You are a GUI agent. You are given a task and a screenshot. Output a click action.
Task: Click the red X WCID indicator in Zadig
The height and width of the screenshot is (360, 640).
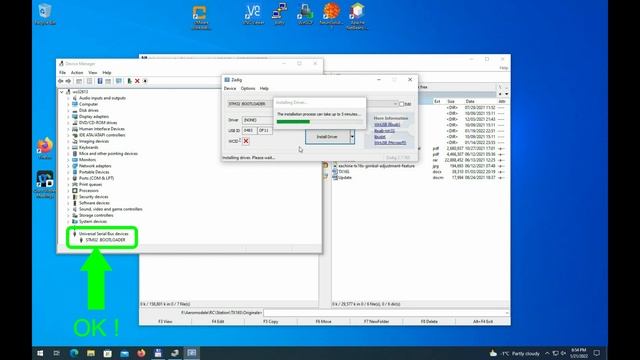pos(246,141)
